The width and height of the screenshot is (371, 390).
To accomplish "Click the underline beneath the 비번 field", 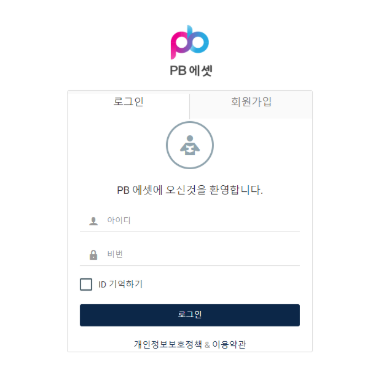I will (x=190, y=265).
